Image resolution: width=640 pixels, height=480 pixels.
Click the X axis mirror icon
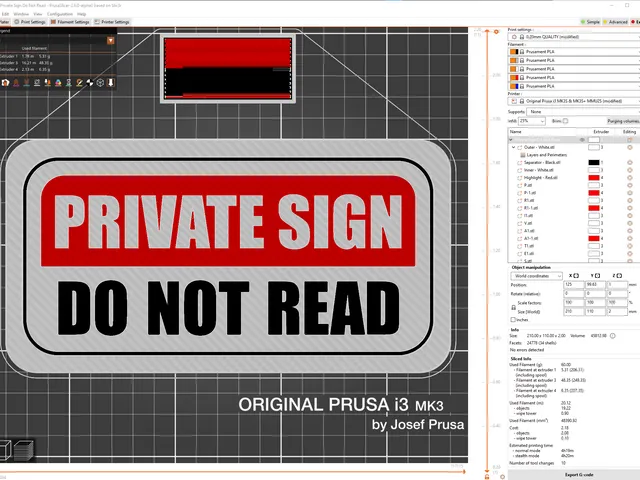576,276
